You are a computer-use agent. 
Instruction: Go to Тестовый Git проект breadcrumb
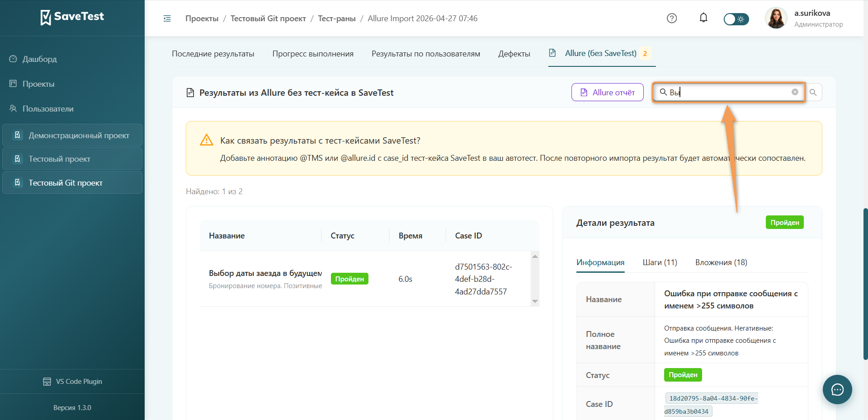(268, 19)
